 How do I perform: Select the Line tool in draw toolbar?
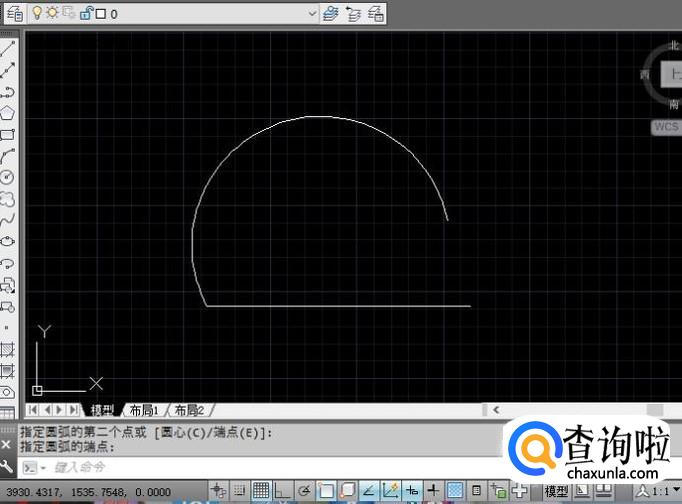click(x=8, y=48)
